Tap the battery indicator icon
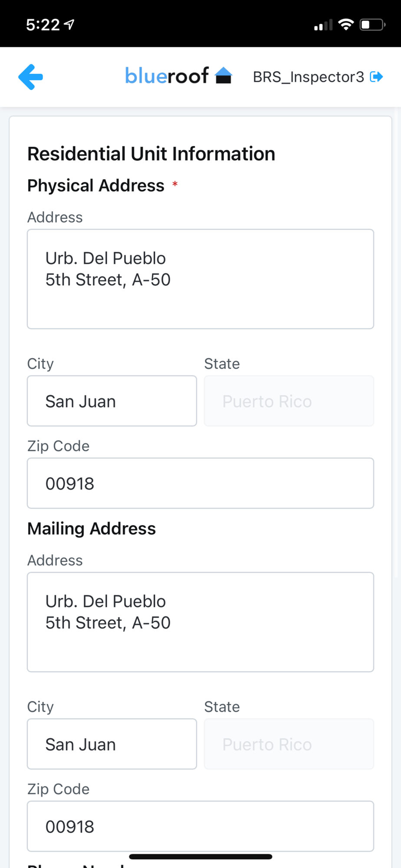Viewport: 401px width, 868px height. (372, 25)
